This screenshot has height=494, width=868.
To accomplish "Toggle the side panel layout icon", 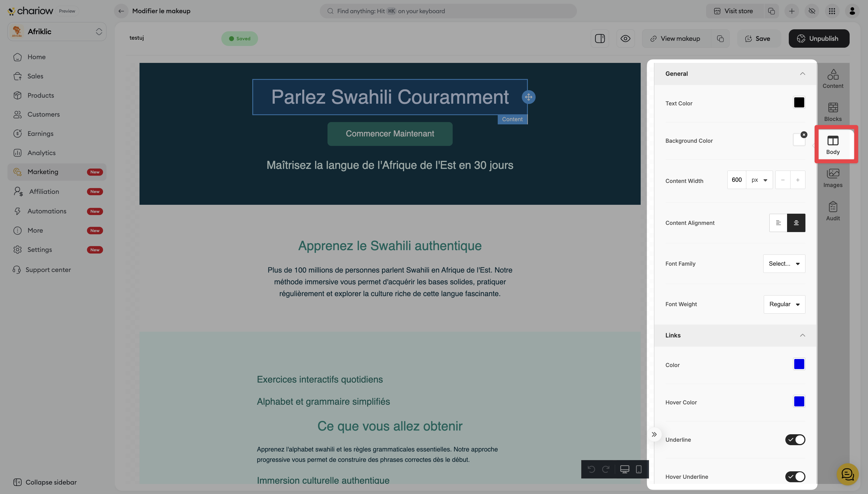I will (600, 38).
